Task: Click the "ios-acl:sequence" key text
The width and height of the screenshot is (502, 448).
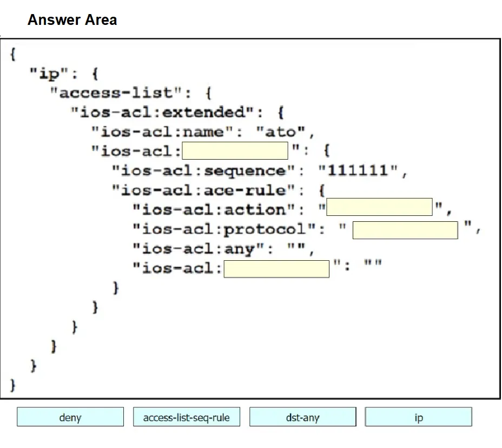Action: click(x=203, y=170)
